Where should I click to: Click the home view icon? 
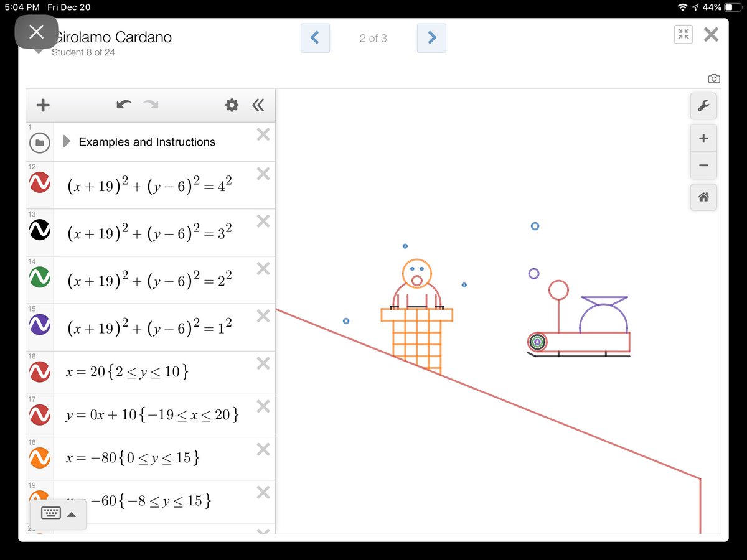click(703, 197)
